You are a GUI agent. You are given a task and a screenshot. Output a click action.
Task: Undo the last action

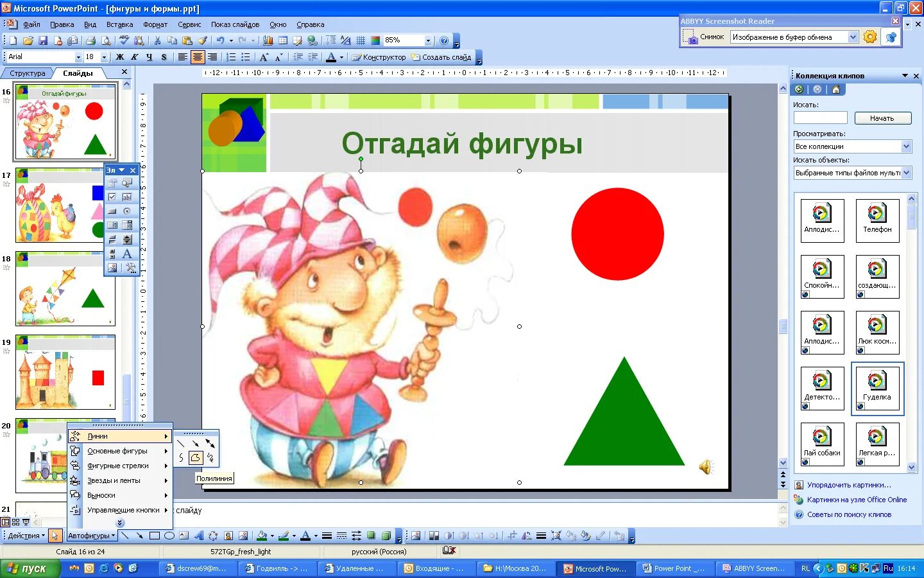[x=220, y=40]
